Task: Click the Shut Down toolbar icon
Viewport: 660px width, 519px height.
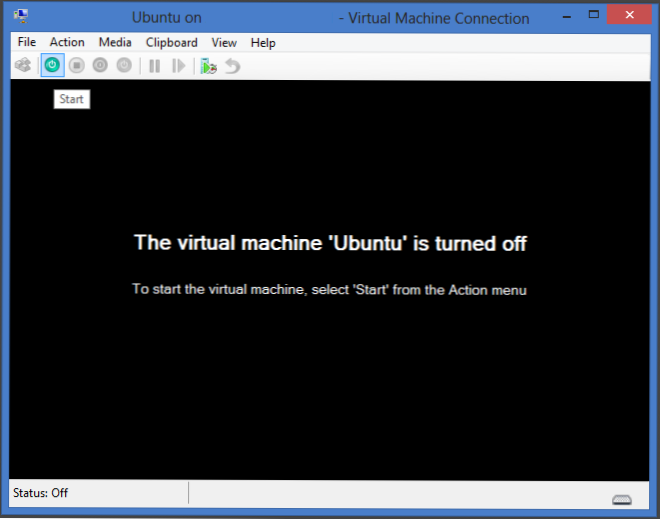Action: [100, 65]
